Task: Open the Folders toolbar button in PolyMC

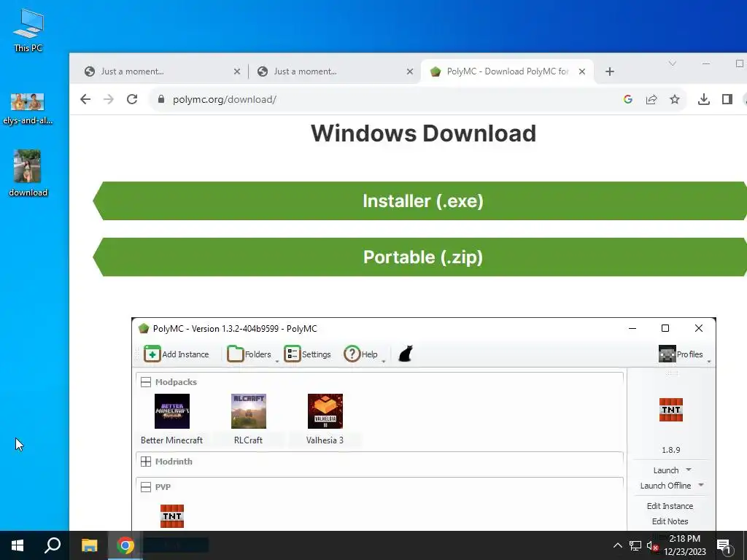Action: [x=249, y=354]
